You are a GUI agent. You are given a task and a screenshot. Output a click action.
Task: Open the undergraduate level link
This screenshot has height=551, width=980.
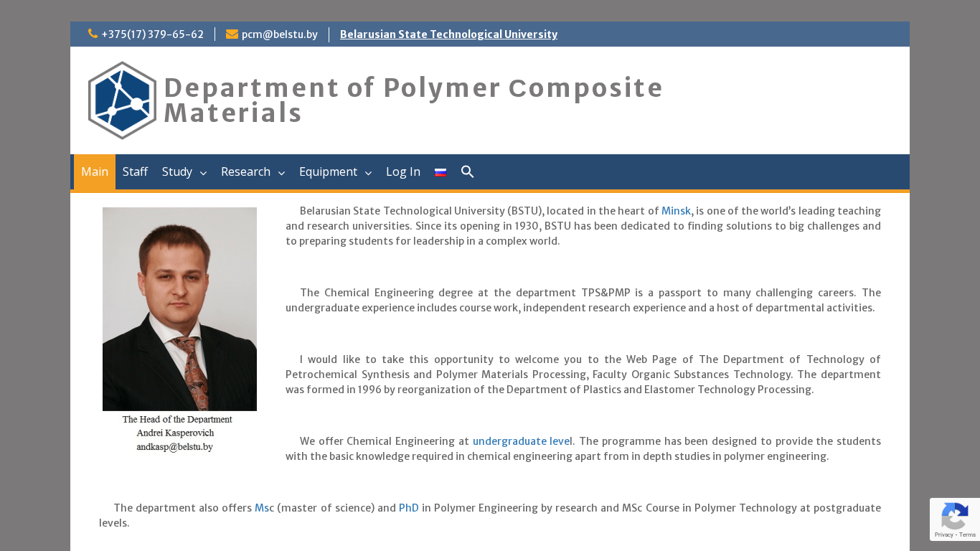pyautogui.click(x=522, y=441)
